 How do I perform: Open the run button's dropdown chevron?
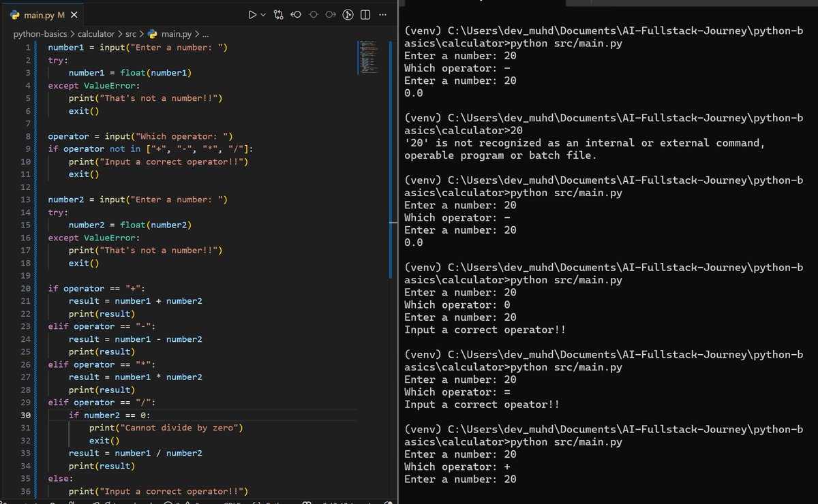263,15
